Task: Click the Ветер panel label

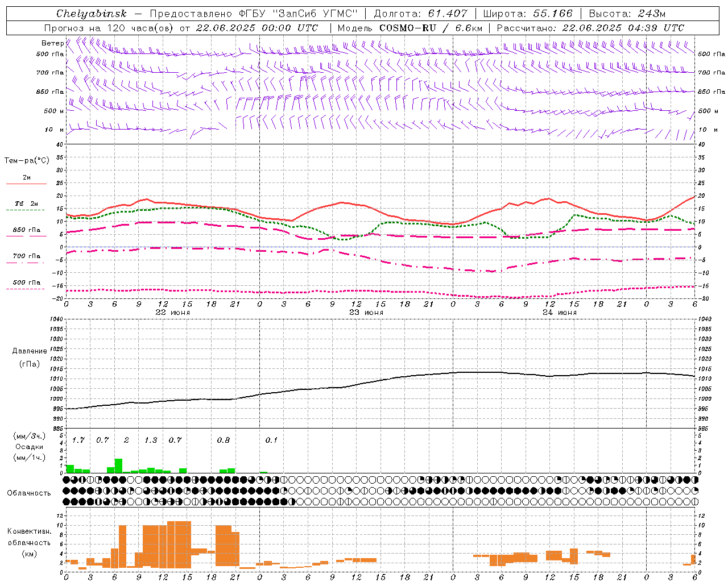Action: pyautogui.click(x=53, y=43)
